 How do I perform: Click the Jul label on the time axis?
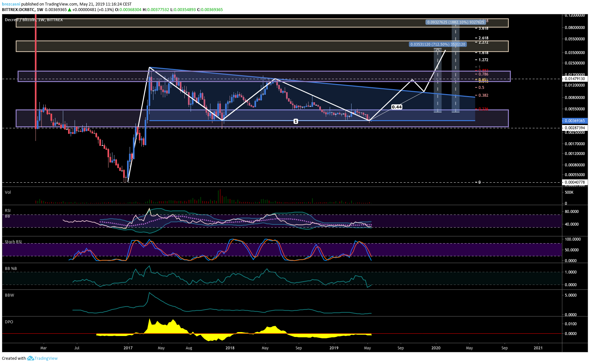coord(77,348)
